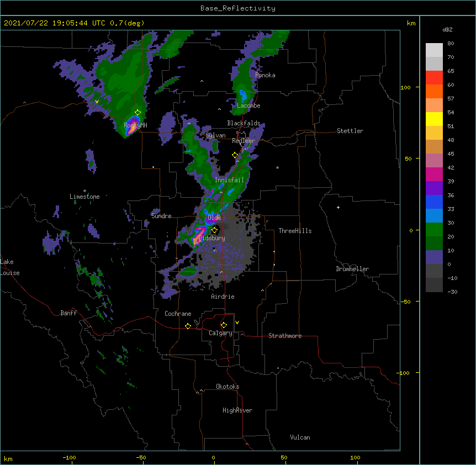Pick the orange swatch between 57 and 60 dBZ
This screenshot has height=465, width=476.
pos(434,91)
